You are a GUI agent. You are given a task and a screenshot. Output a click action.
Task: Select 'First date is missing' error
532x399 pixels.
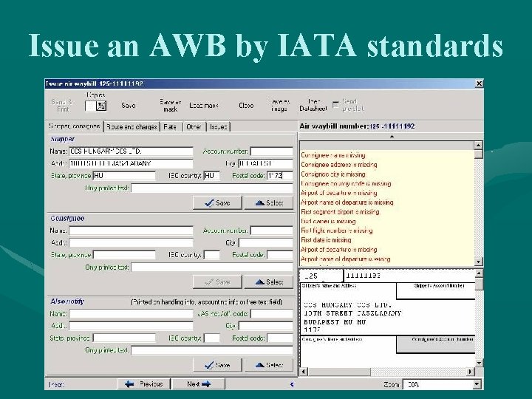(326, 240)
